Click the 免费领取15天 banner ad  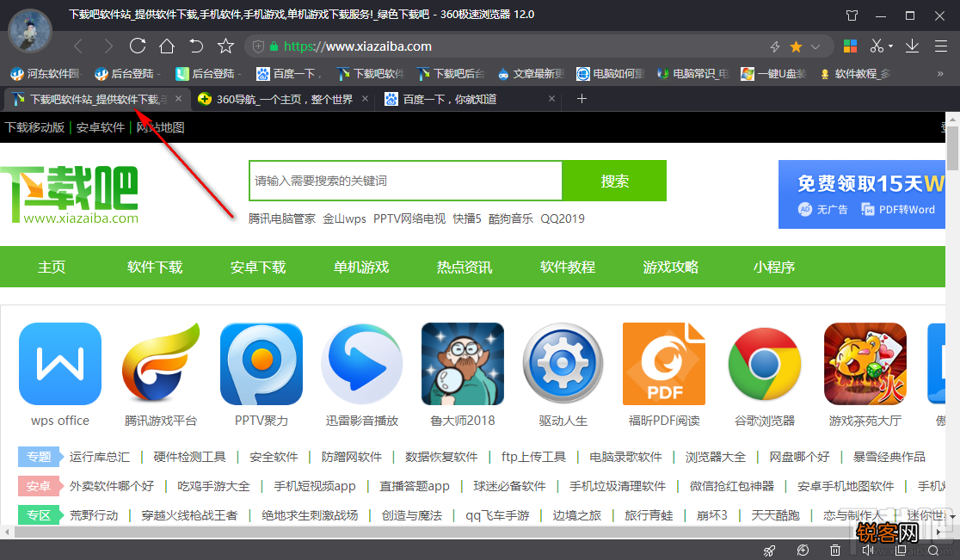coord(861,194)
